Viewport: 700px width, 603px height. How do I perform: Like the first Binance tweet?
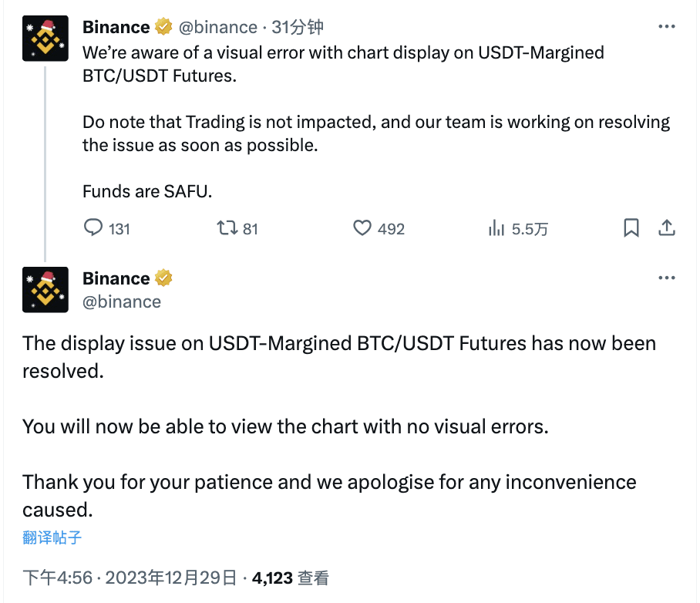(362, 228)
